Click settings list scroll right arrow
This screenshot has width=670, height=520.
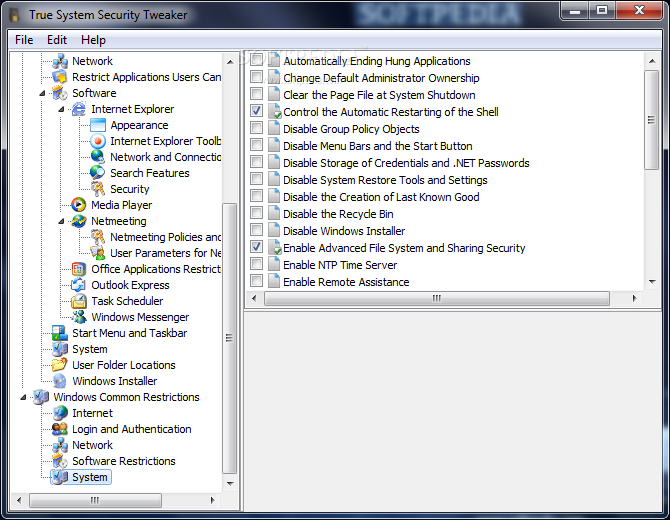coord(635,298)
